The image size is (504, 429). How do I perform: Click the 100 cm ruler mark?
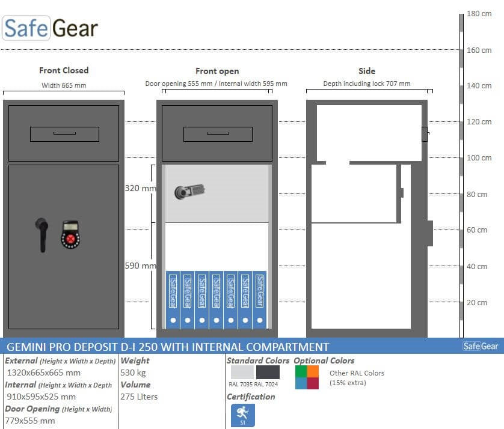pyautogui.click(x=479, y=157)
